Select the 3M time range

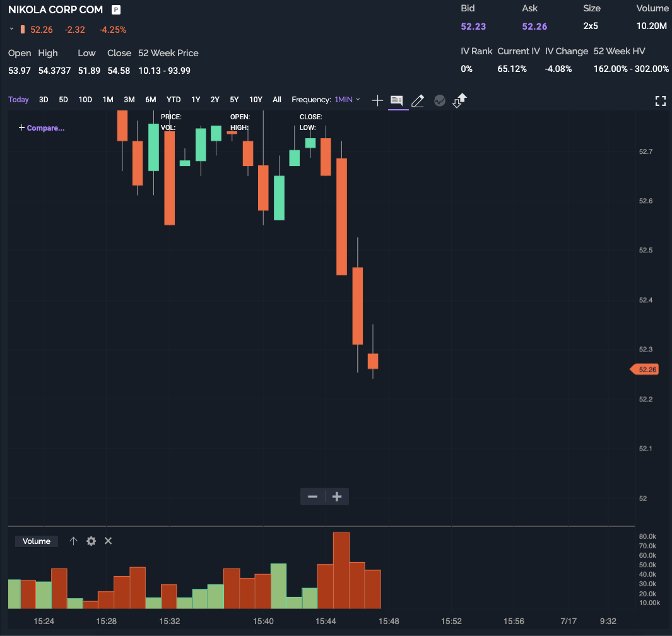129,100
